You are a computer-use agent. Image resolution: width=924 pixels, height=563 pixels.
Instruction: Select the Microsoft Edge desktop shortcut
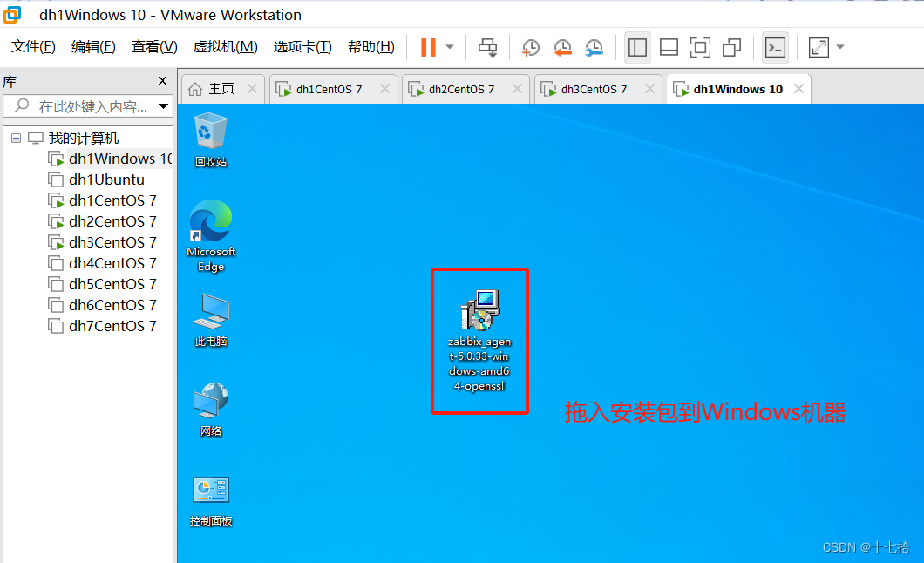coord(211,236)
